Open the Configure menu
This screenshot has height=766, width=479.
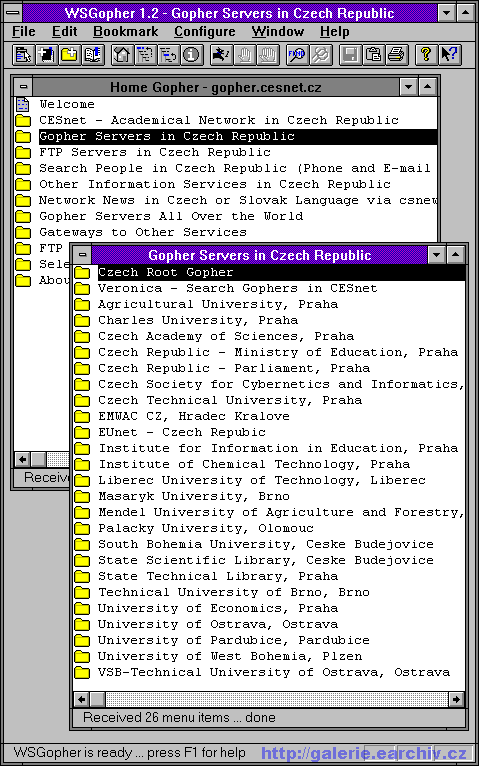point(205,32)
